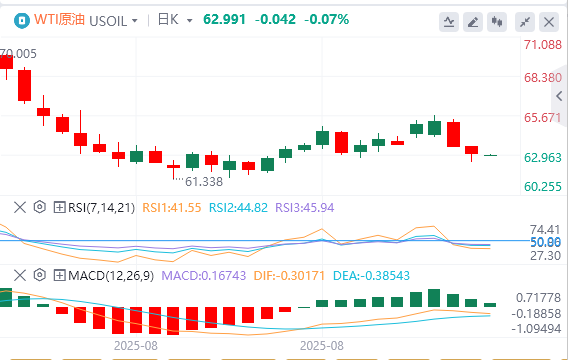Expand the RSI panel plus icon
Viewport: 568px width, 360px height.
tap(59, 208)
